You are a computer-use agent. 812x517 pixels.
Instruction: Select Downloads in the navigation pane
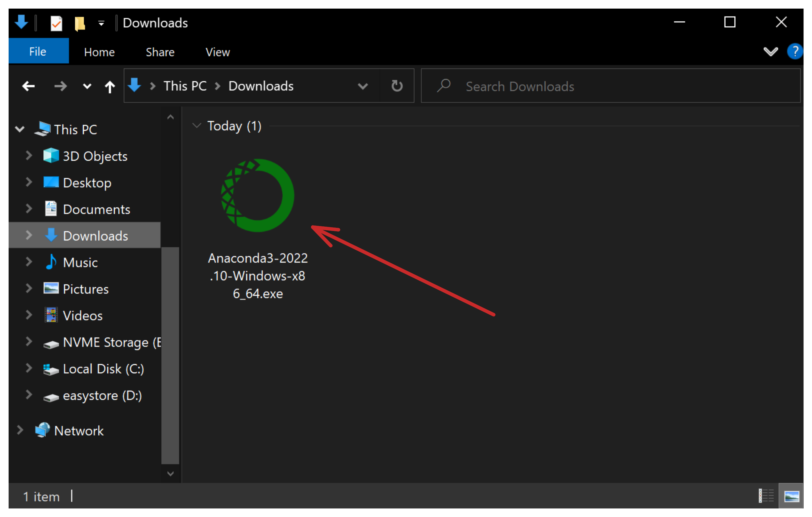pos(96,236)
